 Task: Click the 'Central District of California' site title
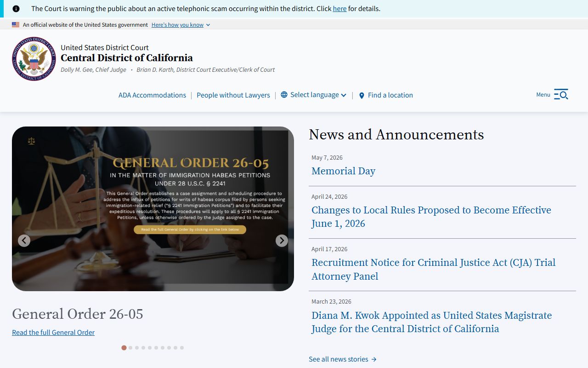[x=127, y=58]
